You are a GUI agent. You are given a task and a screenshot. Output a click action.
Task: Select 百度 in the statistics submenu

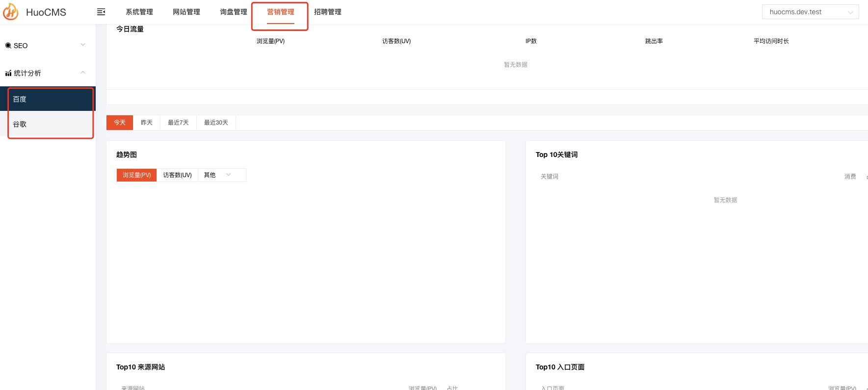tap(48, 99)
